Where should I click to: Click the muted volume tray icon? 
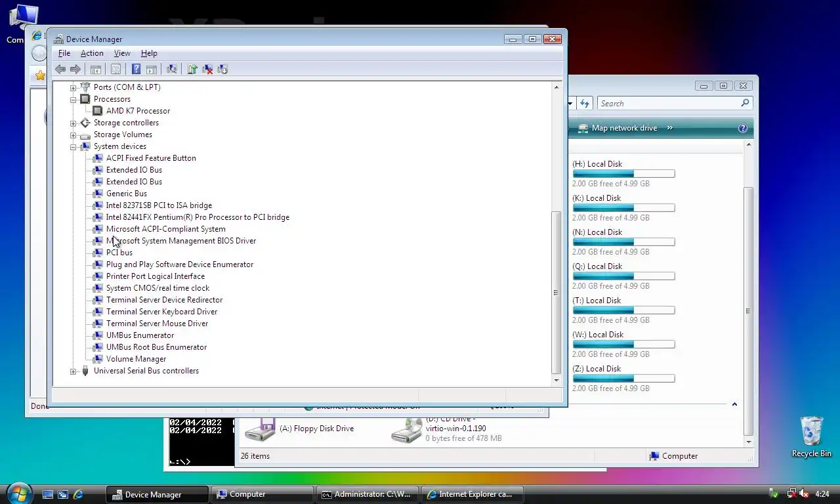coord(804,494)
